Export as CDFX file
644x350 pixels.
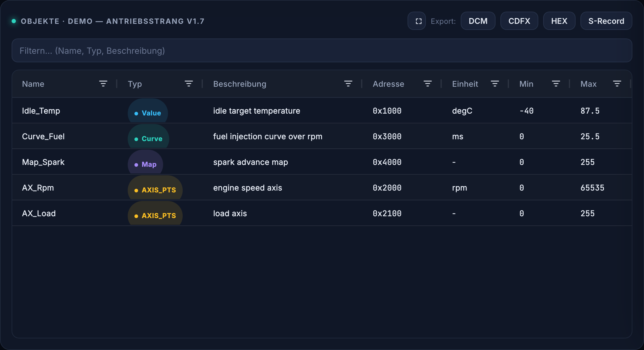(x=519, y=21)
